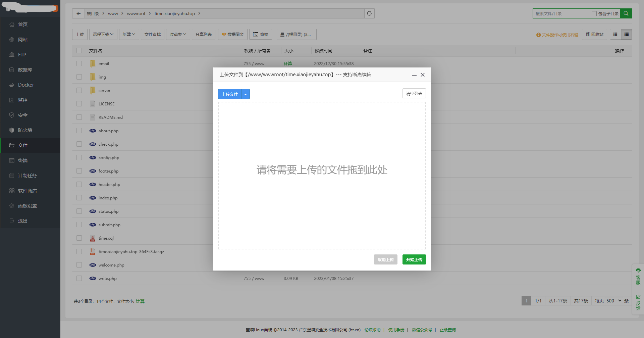Open the 反馈 feedback widget

click(638, 302)
